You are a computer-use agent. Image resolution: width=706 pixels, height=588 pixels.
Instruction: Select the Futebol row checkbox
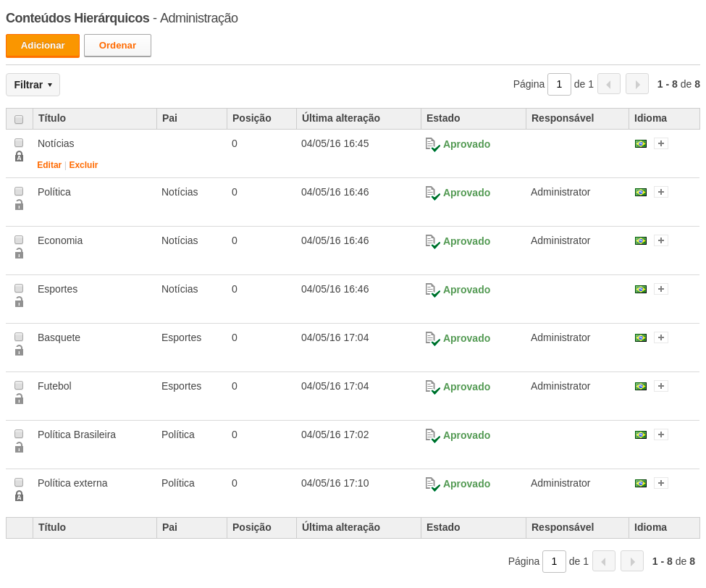click(x=19, y=385)
